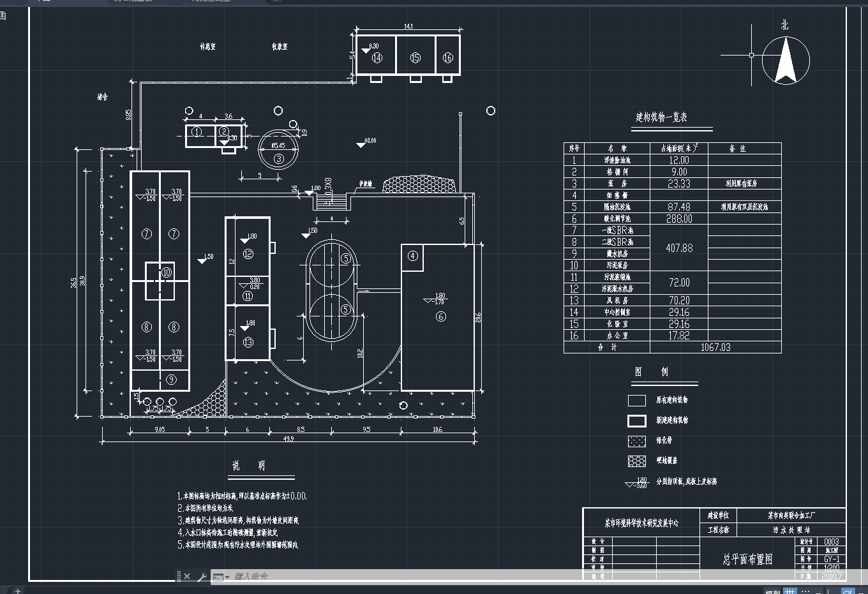The height and width of the screenshot is (594, 868).
Task: Add a new layout with the plus tab
Action: 18,590
